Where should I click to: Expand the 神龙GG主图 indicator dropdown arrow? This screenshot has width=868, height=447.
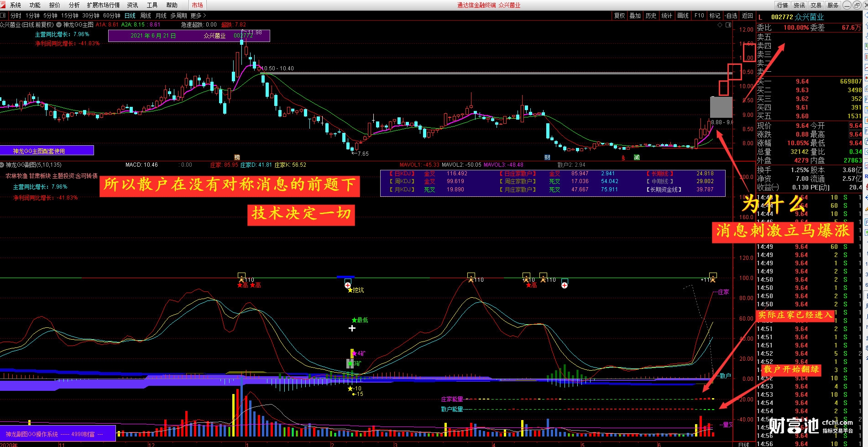[59, 25]
